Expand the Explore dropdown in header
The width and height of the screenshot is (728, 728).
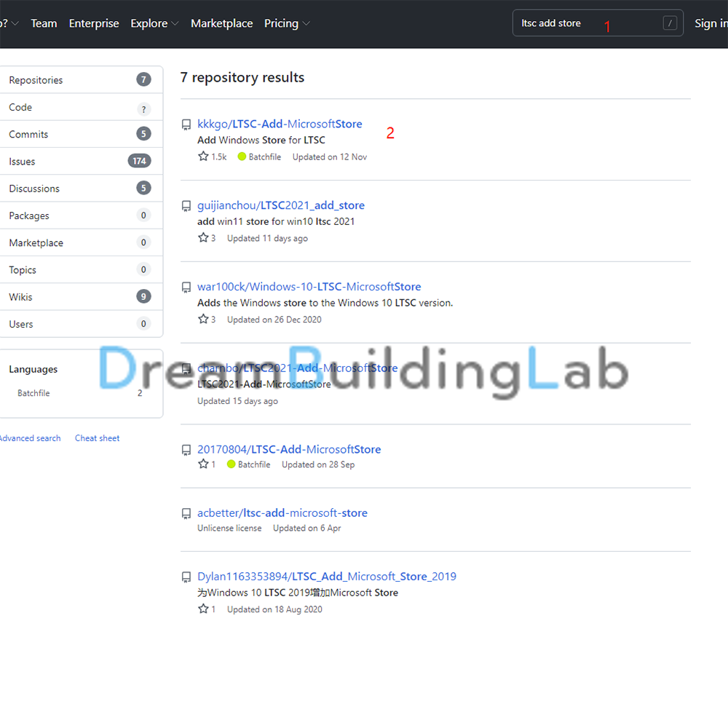tap(154, 23)
